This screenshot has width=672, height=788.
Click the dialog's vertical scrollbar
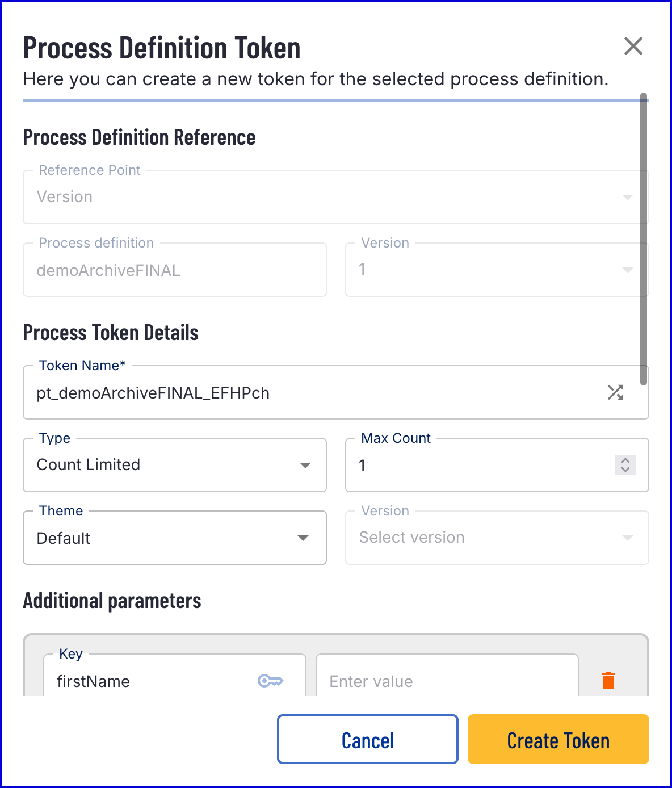coord(644,239)
